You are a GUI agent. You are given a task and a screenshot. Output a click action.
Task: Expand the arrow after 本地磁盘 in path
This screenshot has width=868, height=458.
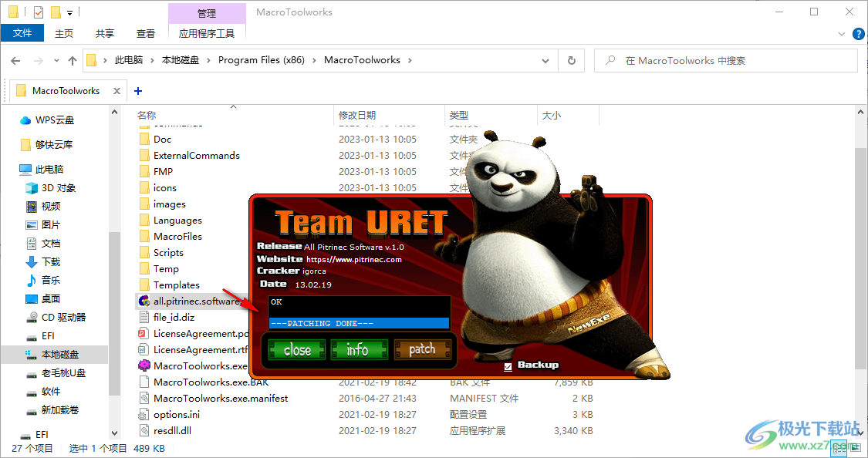click(208, 60)
